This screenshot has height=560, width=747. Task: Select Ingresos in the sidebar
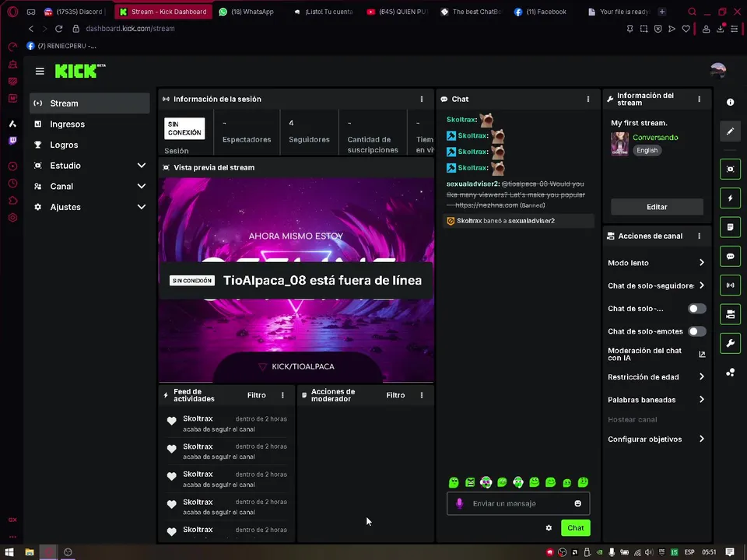tap(89, 124)
